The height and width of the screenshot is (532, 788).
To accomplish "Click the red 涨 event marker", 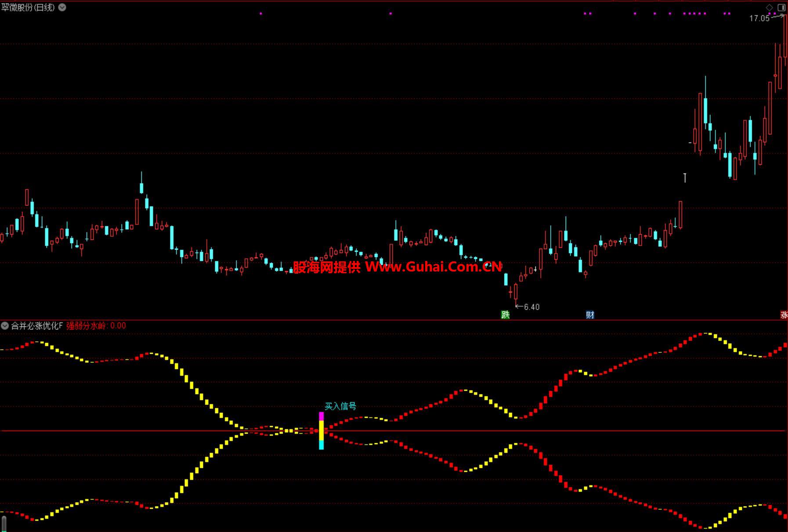I will [x=784, y=315].
